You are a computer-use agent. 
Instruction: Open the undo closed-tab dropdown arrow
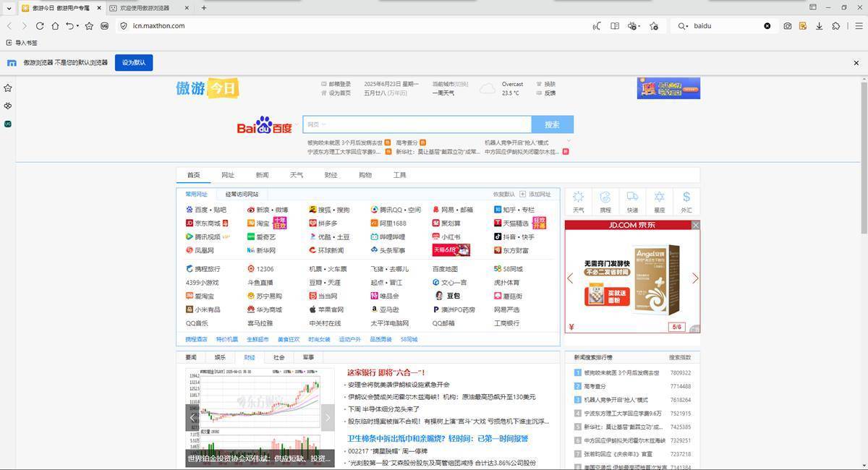77,26
